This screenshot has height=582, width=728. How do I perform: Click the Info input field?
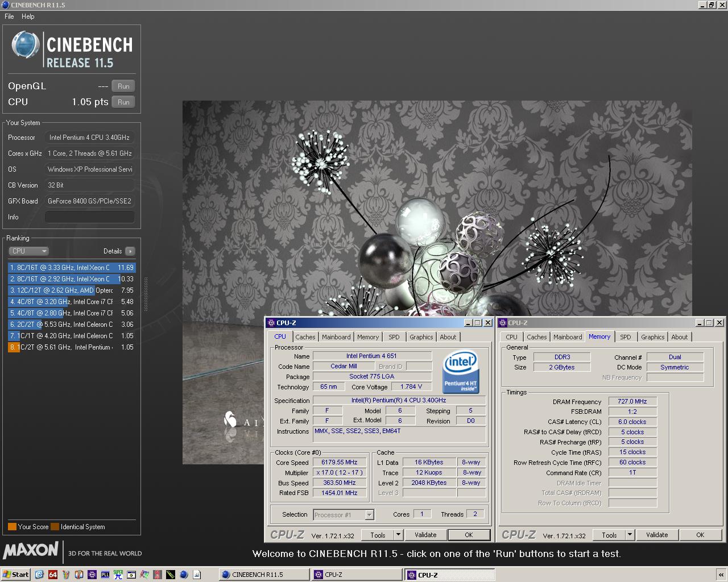pos(90,217)
